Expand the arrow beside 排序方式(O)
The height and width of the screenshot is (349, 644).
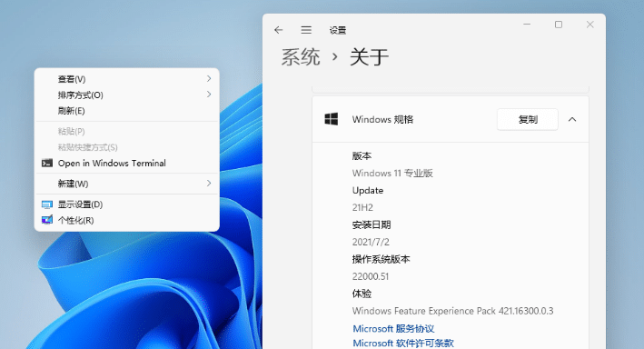point(209,95)
